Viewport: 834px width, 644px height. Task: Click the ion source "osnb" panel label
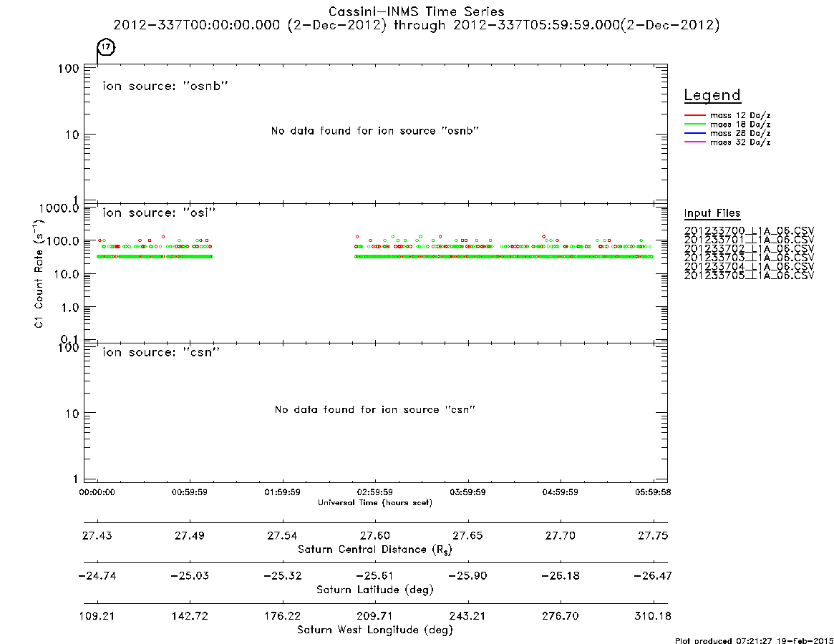[165, 86]
